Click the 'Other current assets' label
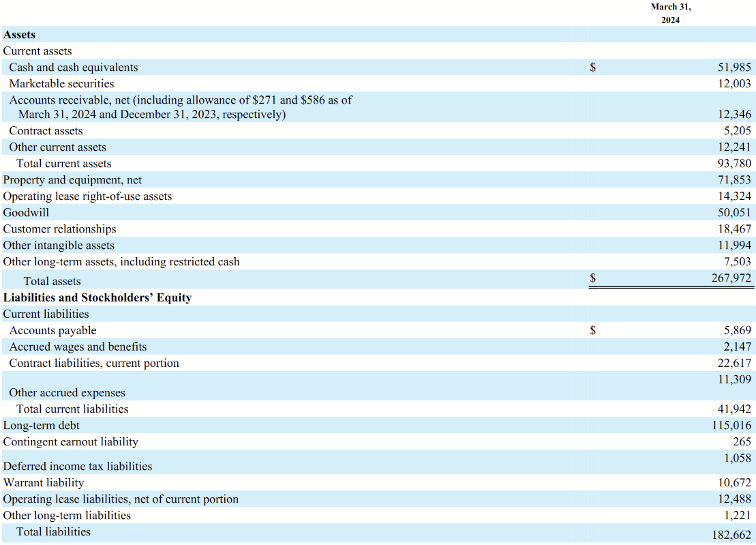The image size is (756, 545). click(x=57, y=147)
